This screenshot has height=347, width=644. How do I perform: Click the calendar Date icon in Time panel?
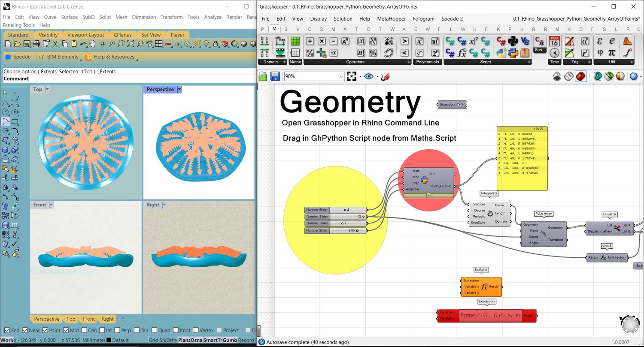pos(554,41)
